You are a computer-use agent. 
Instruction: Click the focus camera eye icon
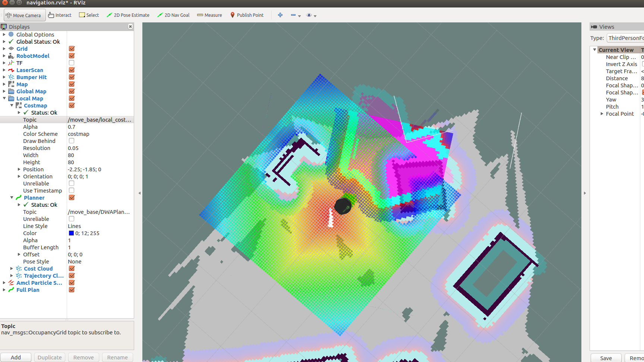tap(309, 15)
